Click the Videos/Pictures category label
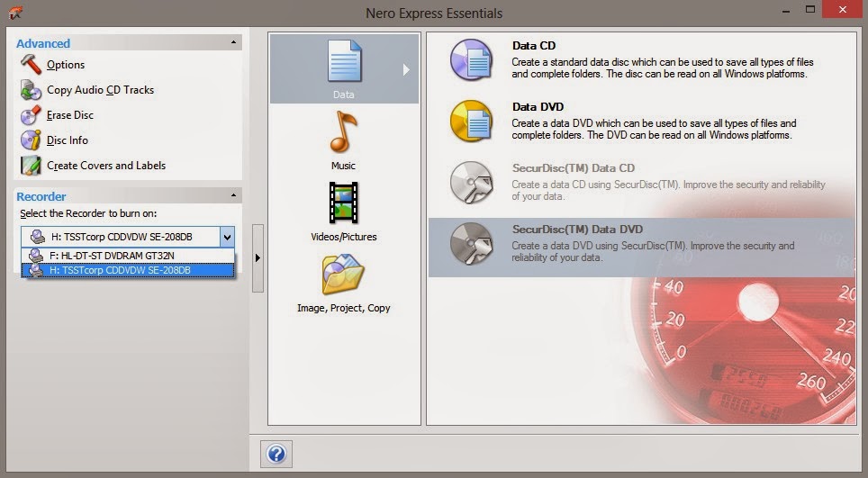 point(344,237)
